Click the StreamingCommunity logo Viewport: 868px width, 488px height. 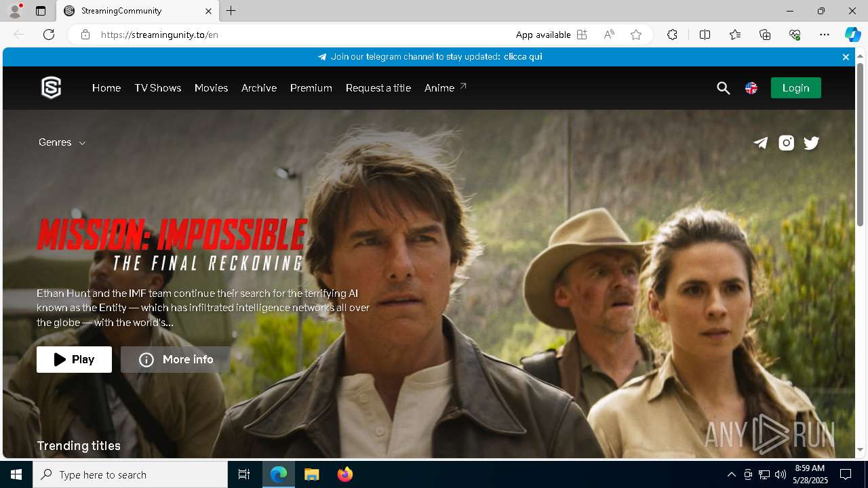click(x=52, y=88)
